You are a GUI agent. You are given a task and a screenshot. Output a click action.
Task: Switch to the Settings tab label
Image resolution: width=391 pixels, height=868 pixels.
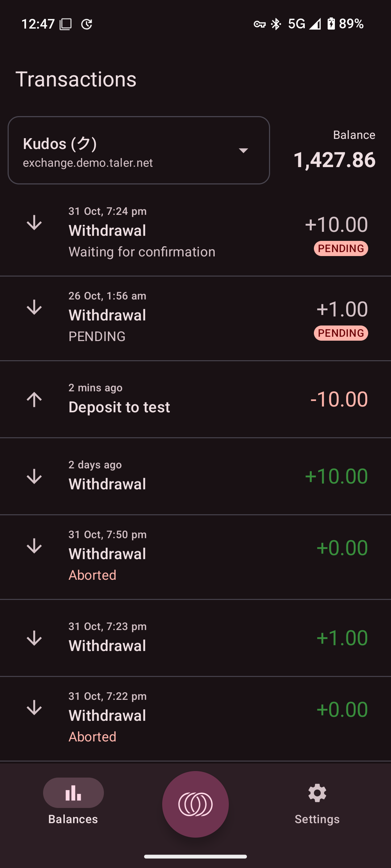click(317, 819)
